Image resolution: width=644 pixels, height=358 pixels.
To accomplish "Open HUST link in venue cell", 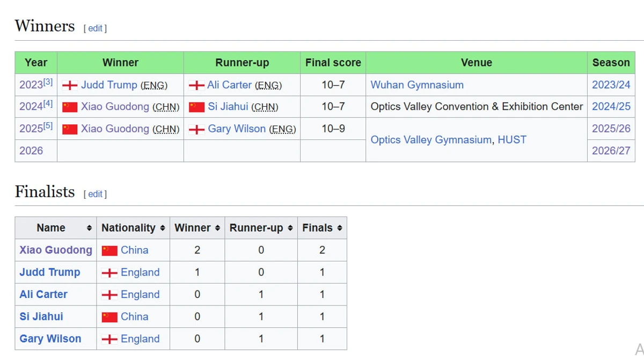I will click(512, 140).
